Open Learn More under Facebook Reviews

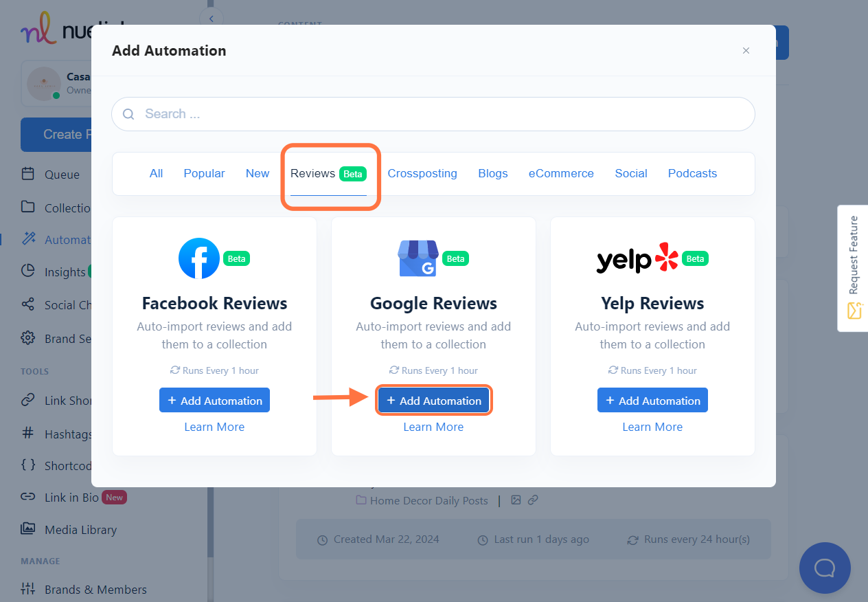[x=214, y=427]
